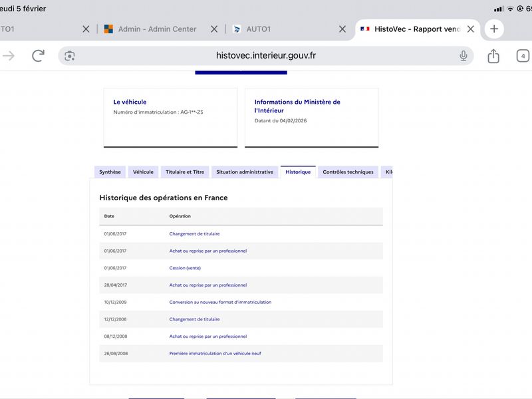Screen dimensions: 532x399
Task: Switch to Admin - Admin Center browser tab
Action: 156,29
